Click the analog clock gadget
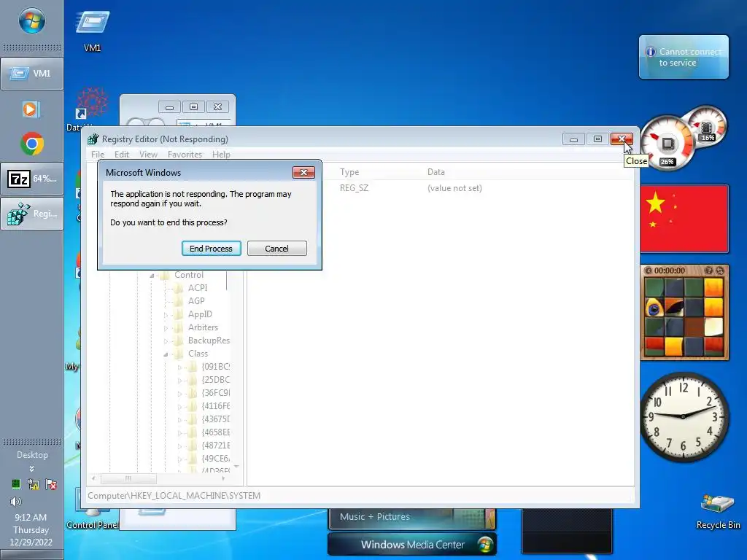 point(684,417)
